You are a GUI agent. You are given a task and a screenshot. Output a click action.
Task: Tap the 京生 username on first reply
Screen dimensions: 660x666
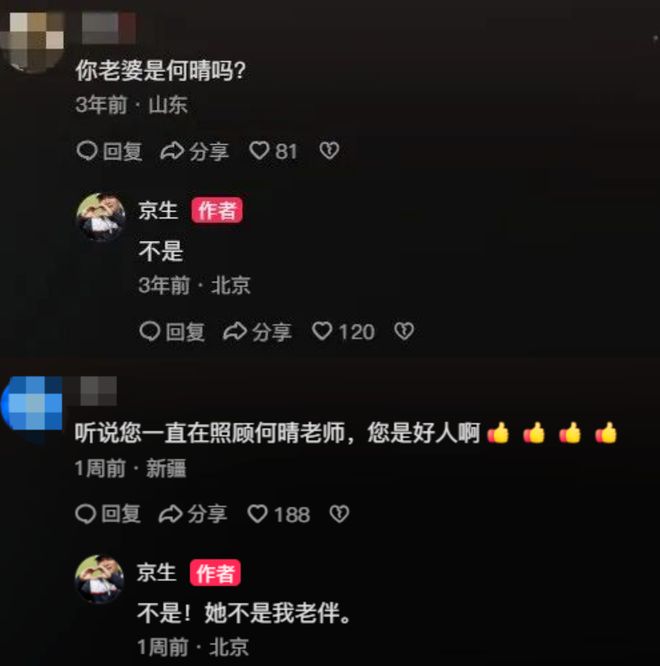(158, 211)
